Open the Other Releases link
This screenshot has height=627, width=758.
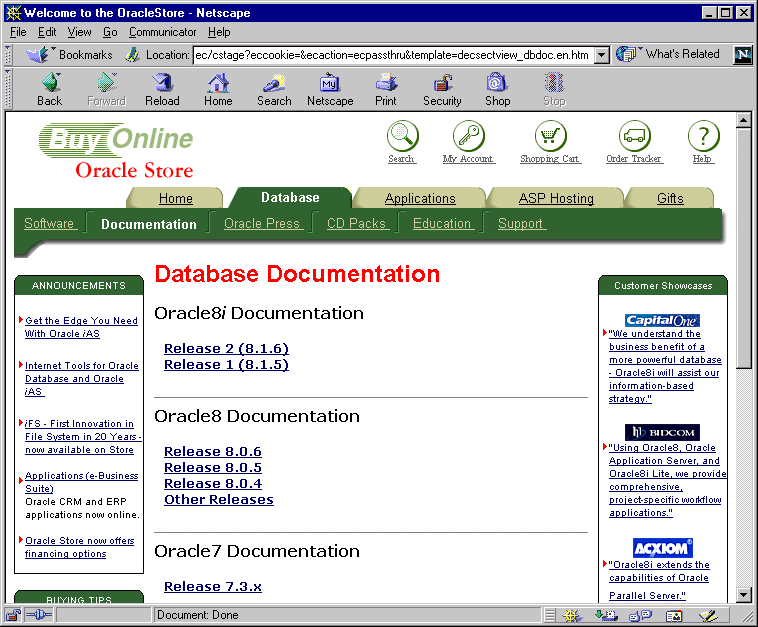tap(219, 499)
